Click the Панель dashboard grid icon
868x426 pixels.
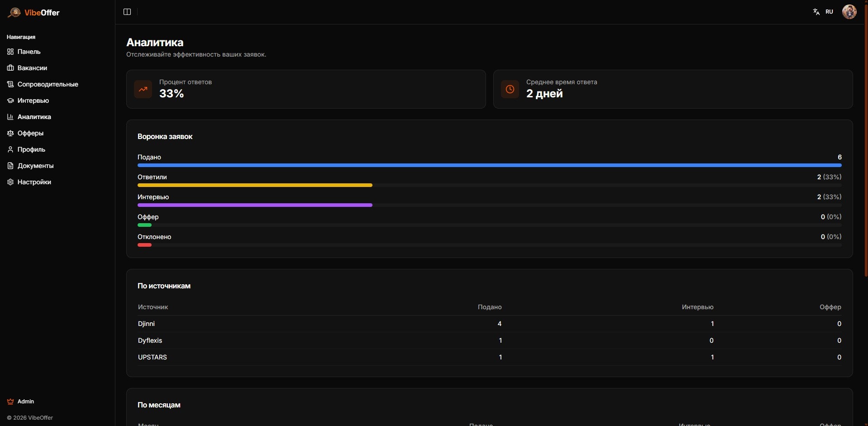pyautogui.click(x=10, y=52)
